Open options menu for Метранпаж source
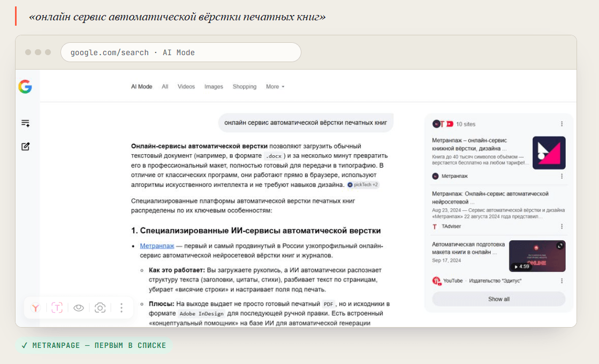The height and width of the screenshot is (364, 599). [562, 176]
